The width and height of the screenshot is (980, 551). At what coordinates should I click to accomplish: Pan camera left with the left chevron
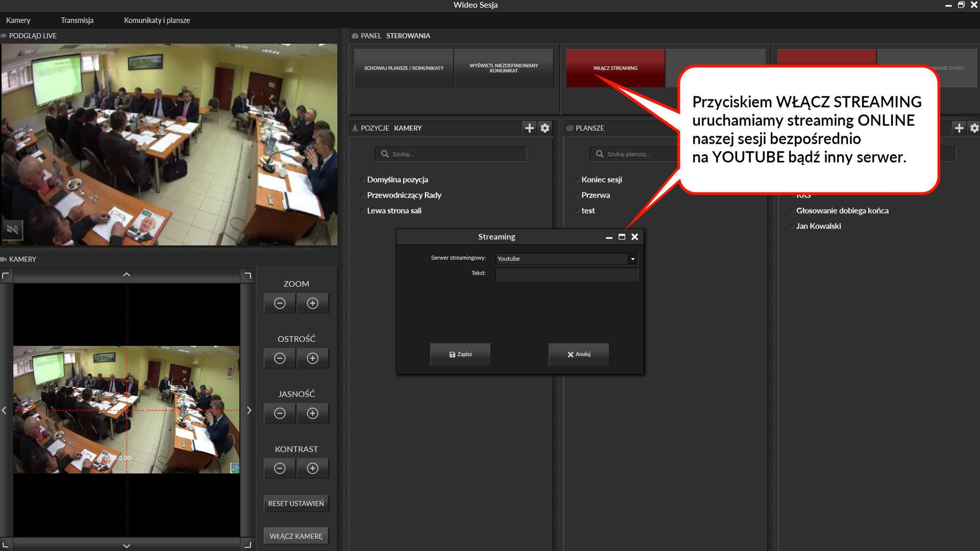(x=5, y=410)
